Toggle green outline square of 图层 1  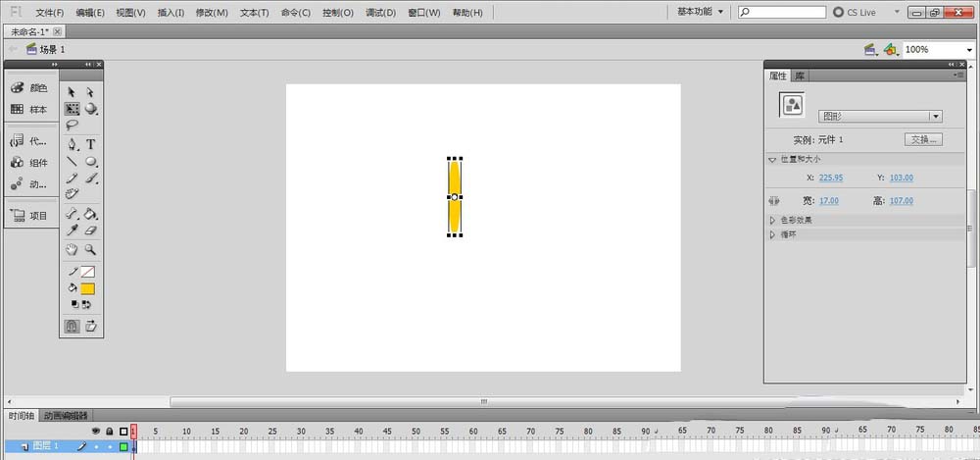123,447
